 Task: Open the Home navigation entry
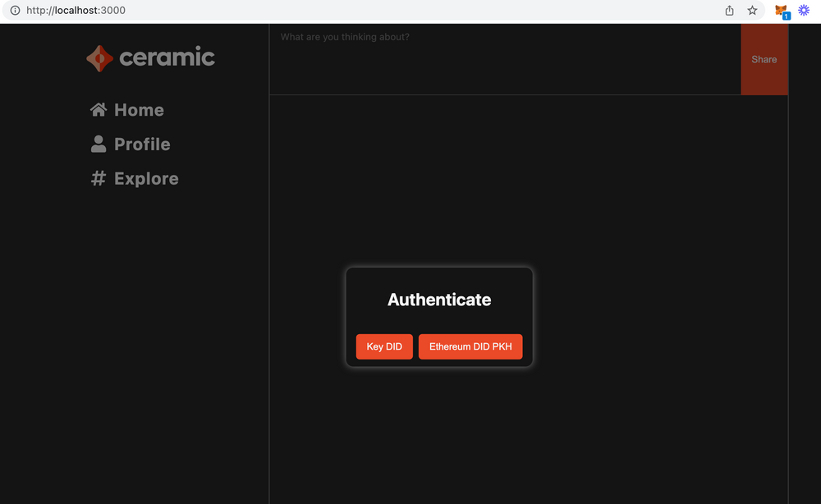coord(138,109)
